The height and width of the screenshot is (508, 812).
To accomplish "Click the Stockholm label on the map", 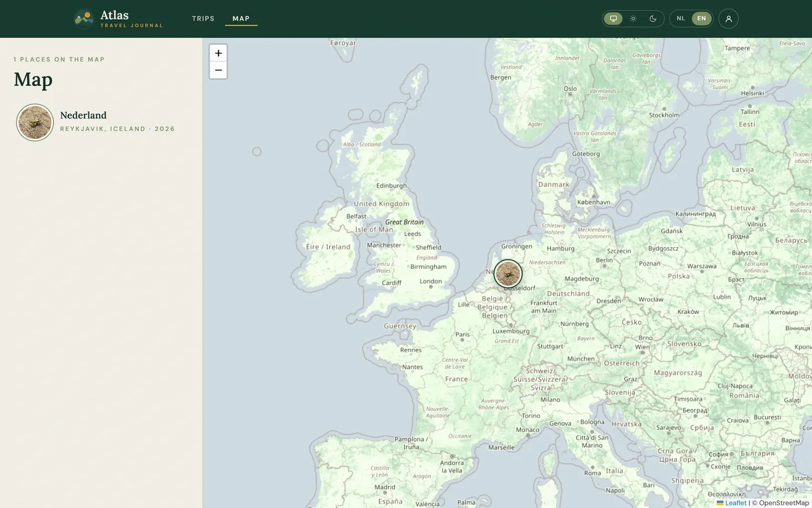I will pyautogui.click(x=664, y=115).
